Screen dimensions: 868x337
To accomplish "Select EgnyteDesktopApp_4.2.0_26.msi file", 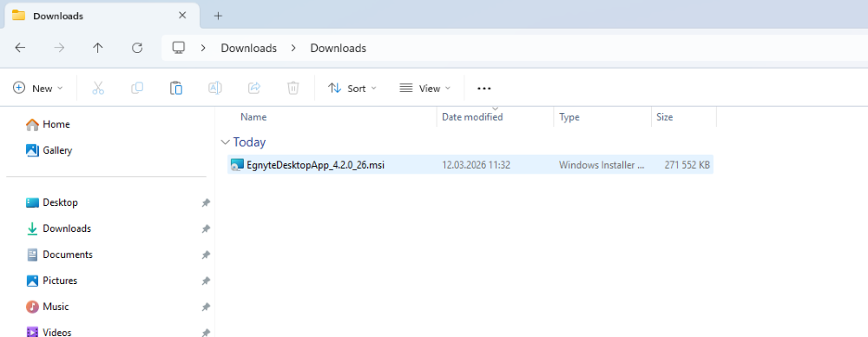I will [x=470, y=165].
